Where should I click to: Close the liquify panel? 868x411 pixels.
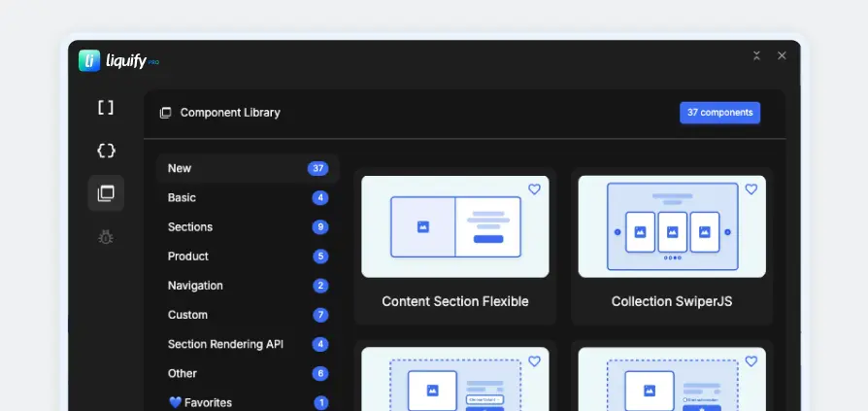[782, 55]
